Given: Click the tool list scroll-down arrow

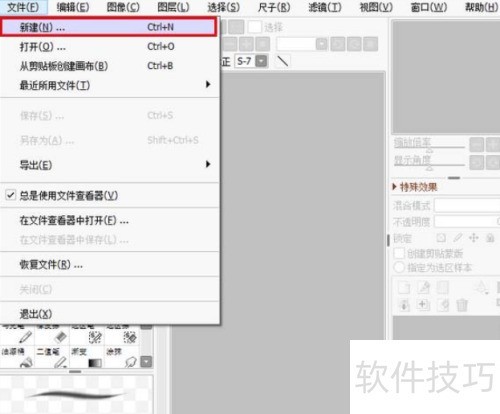Looking at the screenshot, I should pyautogui.click(x=146, y=362).
